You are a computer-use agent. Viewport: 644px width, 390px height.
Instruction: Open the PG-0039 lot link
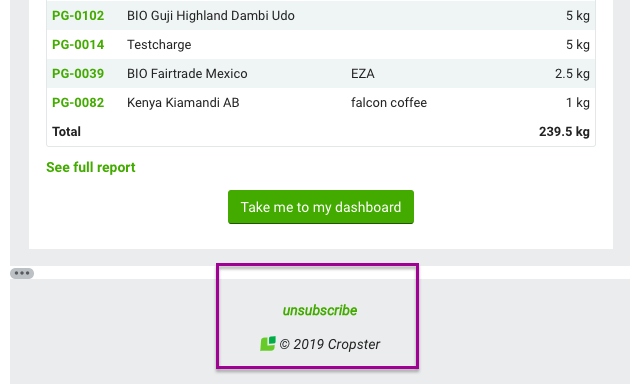tap(78, 73)
